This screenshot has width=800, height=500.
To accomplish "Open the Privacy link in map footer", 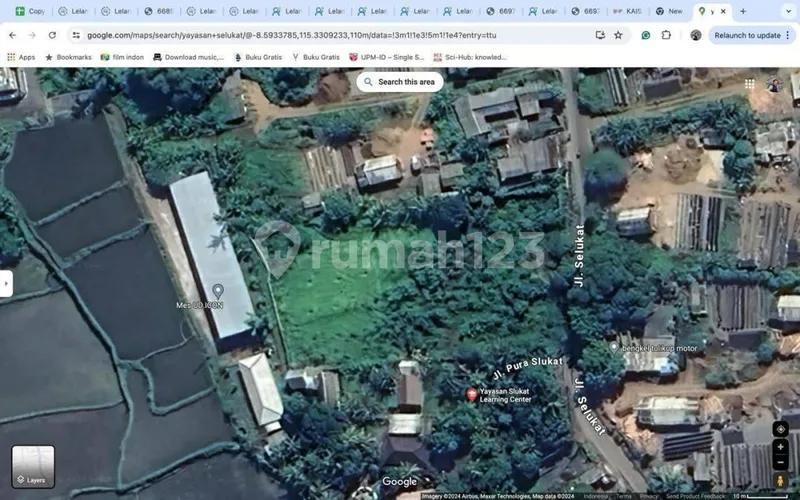I will click(x=649, y=496).
